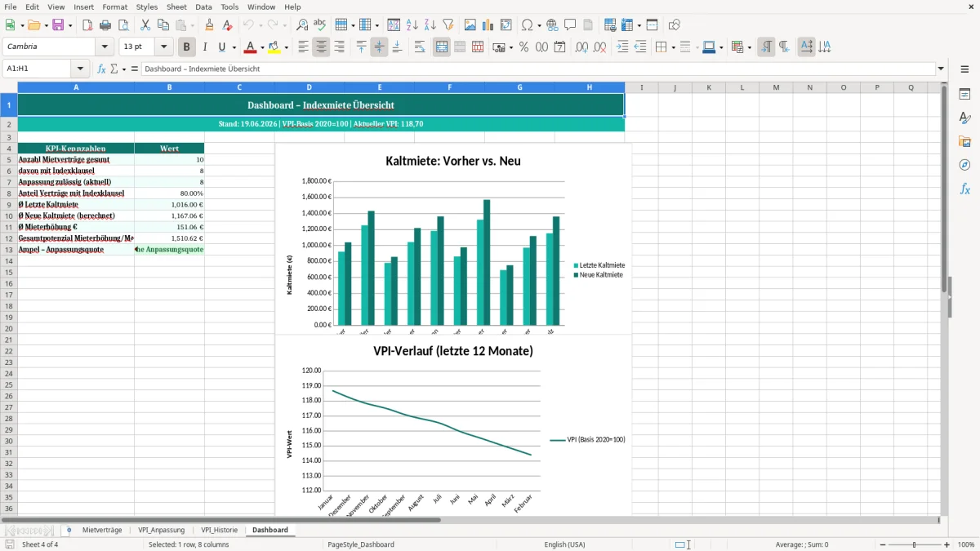Click the zoom out minus button
Viewport: 980px width, 551px height.
(883, 544)
